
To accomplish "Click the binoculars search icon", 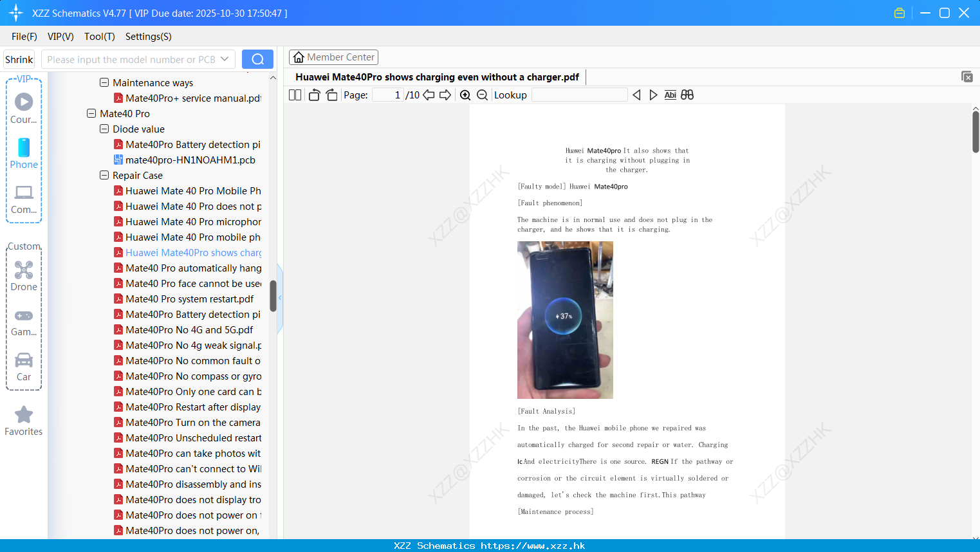I will 687,95.
